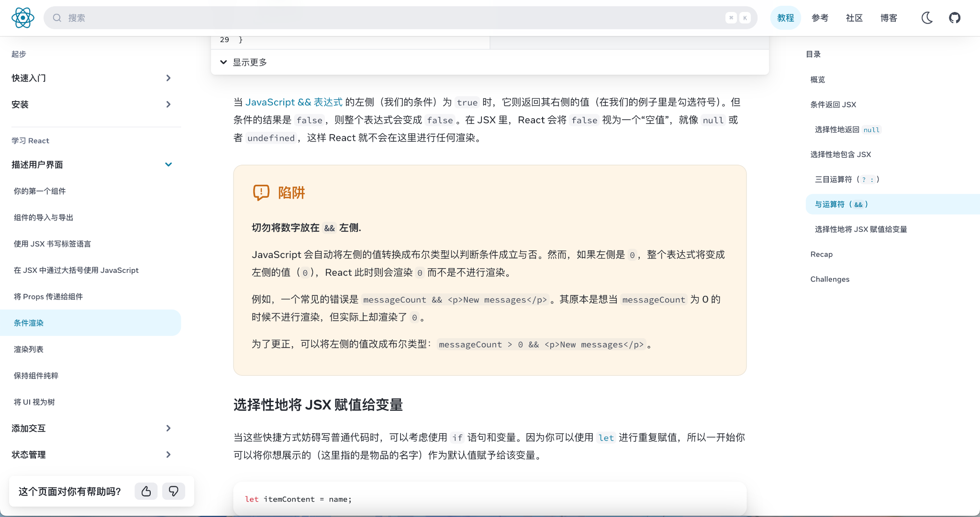Switch to the 参考 tab

pos(819,18)
